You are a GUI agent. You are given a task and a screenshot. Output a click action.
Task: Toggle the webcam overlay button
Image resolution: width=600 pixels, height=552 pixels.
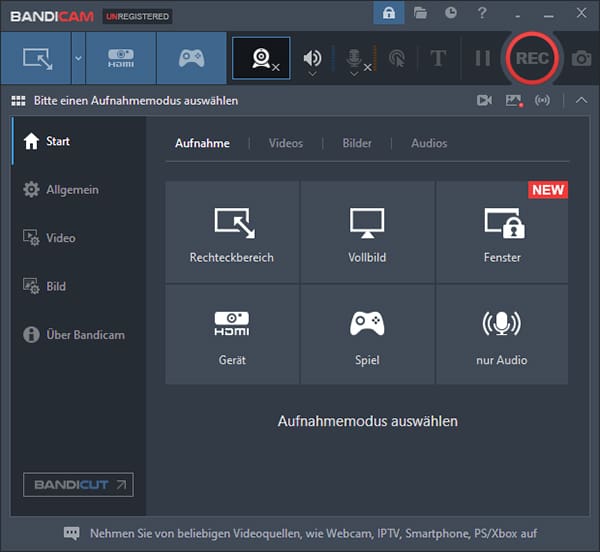(261, 58)
